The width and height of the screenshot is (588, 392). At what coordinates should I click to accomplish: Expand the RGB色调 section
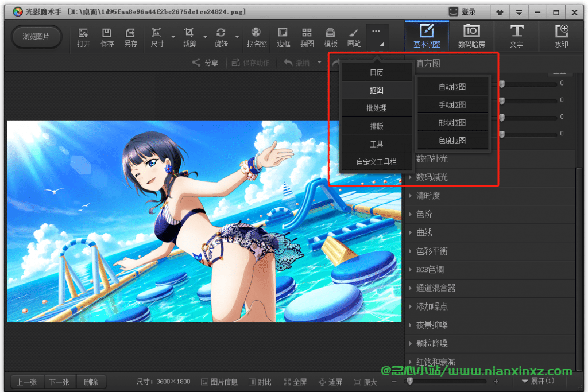[x=490, y=270]
